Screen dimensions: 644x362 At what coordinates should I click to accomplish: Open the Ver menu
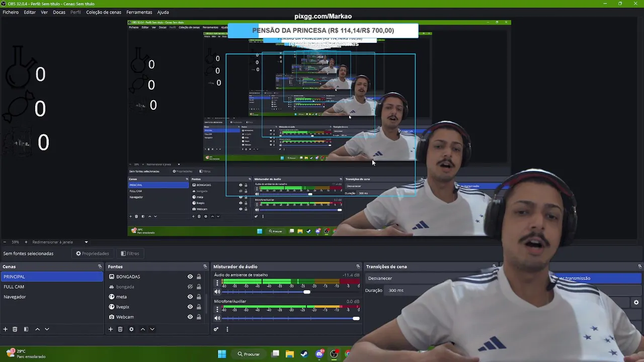(x=44, y=12)
